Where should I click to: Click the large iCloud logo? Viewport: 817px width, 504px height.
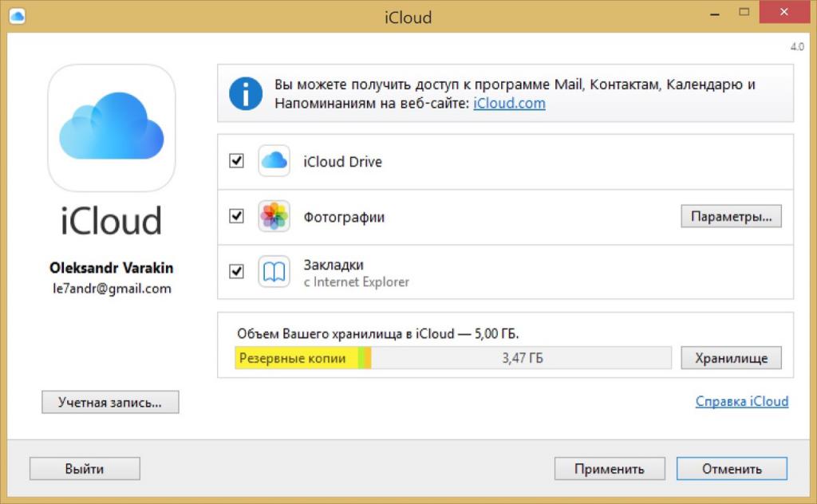[112, 129]
